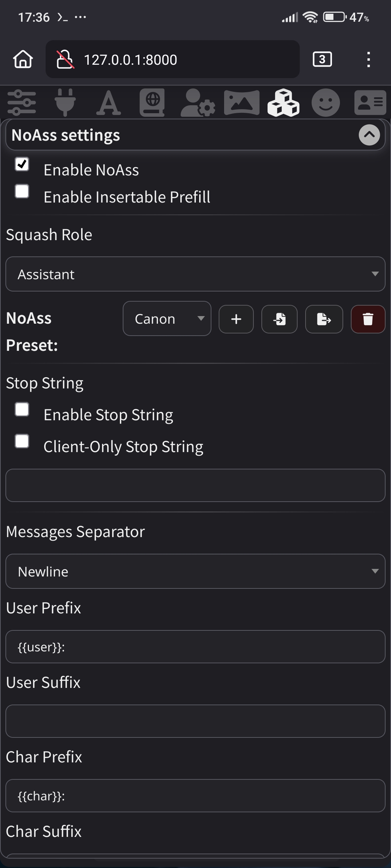Tick Enable Insertable Prefill checkbox

(22, 191)
